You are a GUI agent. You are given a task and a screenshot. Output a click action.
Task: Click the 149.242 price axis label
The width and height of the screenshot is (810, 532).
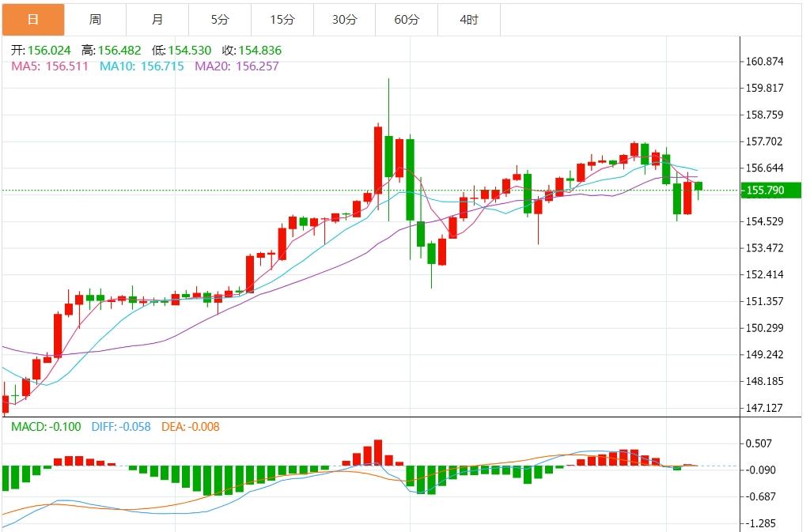click(x=765, y=354)
